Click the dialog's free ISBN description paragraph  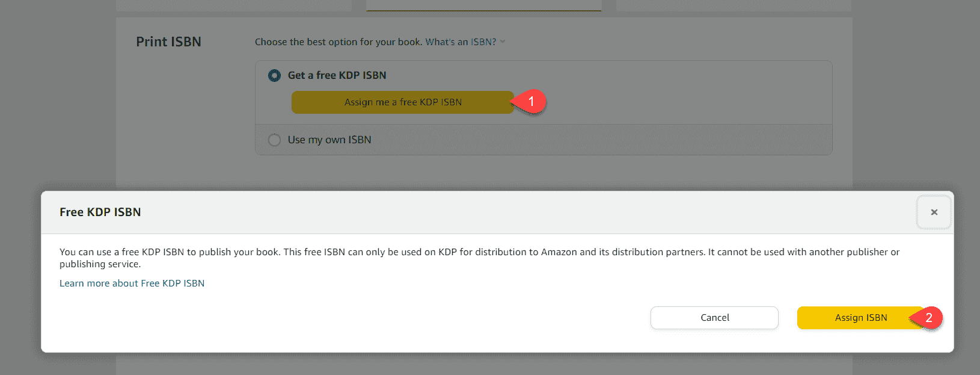479,258
